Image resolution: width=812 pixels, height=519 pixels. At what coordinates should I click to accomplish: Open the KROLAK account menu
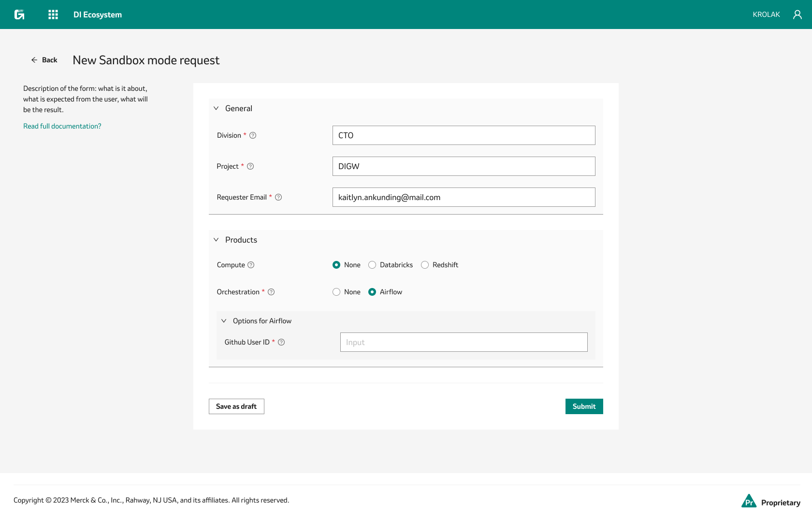pyautogui.click(x=766, y=14)
